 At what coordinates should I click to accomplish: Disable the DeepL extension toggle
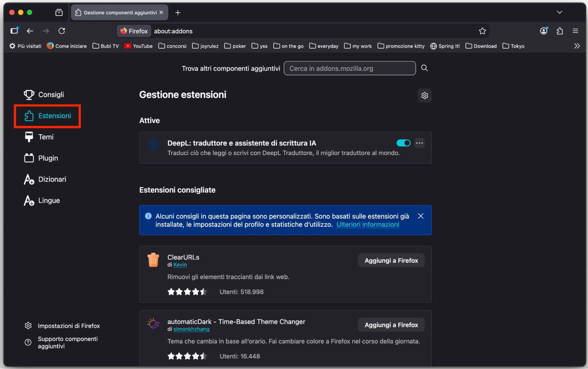pyautogui.click(x=403, y=143)
